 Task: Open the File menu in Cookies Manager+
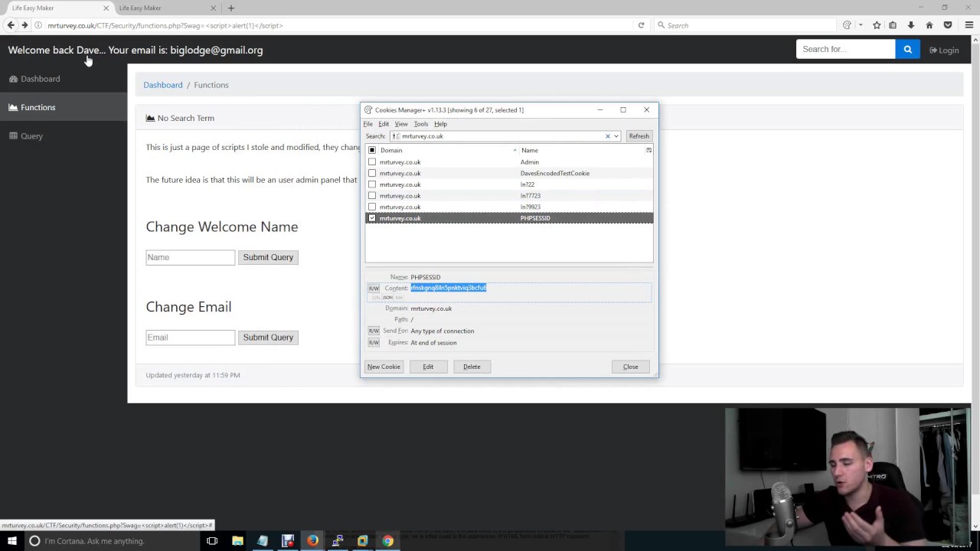(x=368, y=124)
